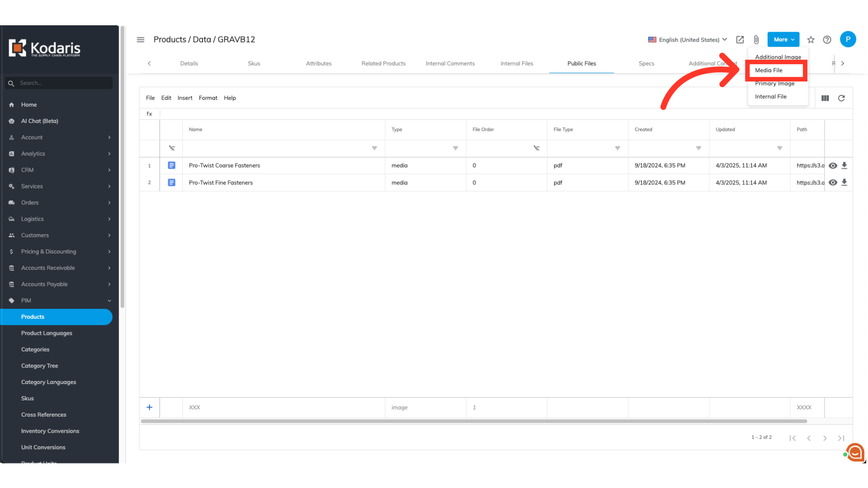
Task: Toggle the clear-filters icon in File Order column
Action: tap(536, 148)
